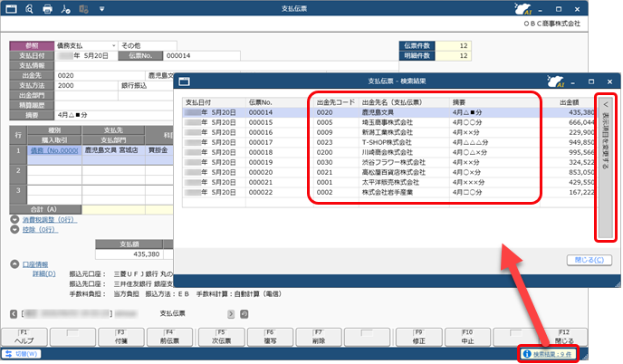Select result row 000015 埼玉商事株式会社

click(x=389, y=122)
